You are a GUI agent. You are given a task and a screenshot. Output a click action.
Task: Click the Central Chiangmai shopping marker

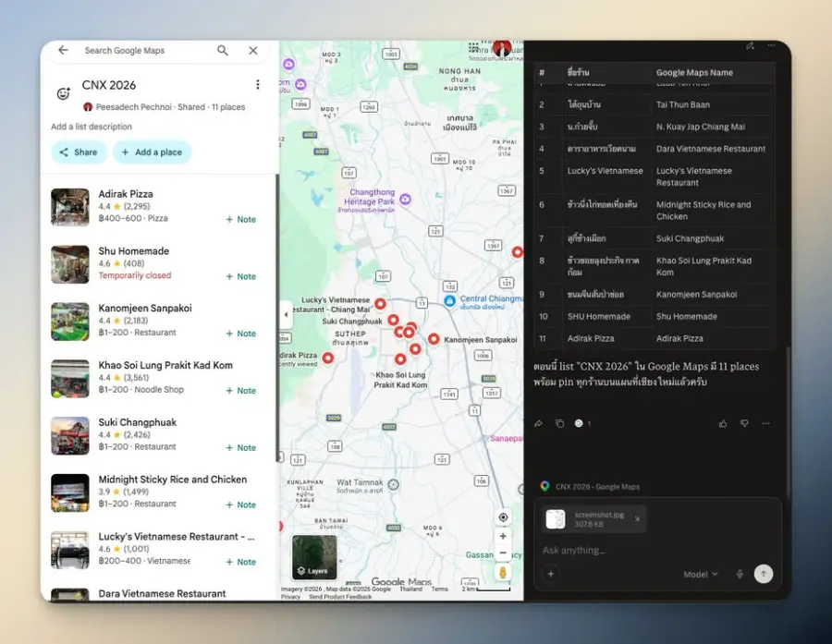coord(449,301)
